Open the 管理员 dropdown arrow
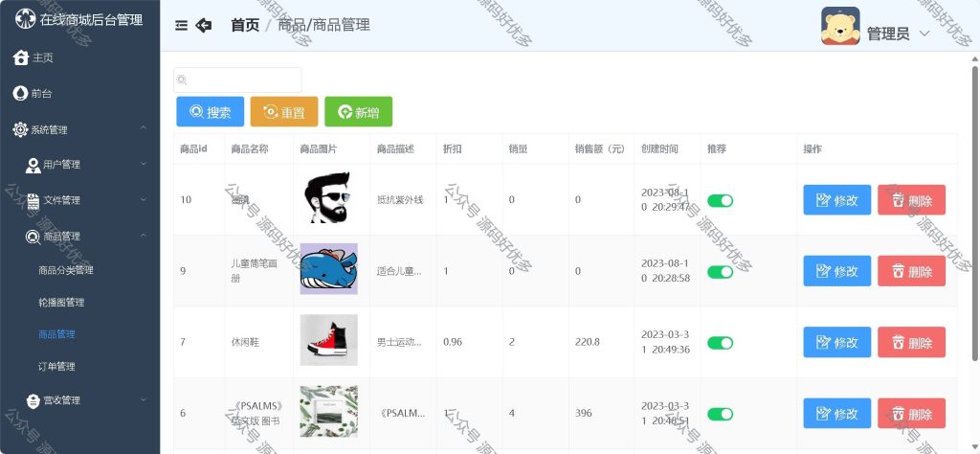Image resolution: width=980 pixels, height=454 pixels. point(925,34)
